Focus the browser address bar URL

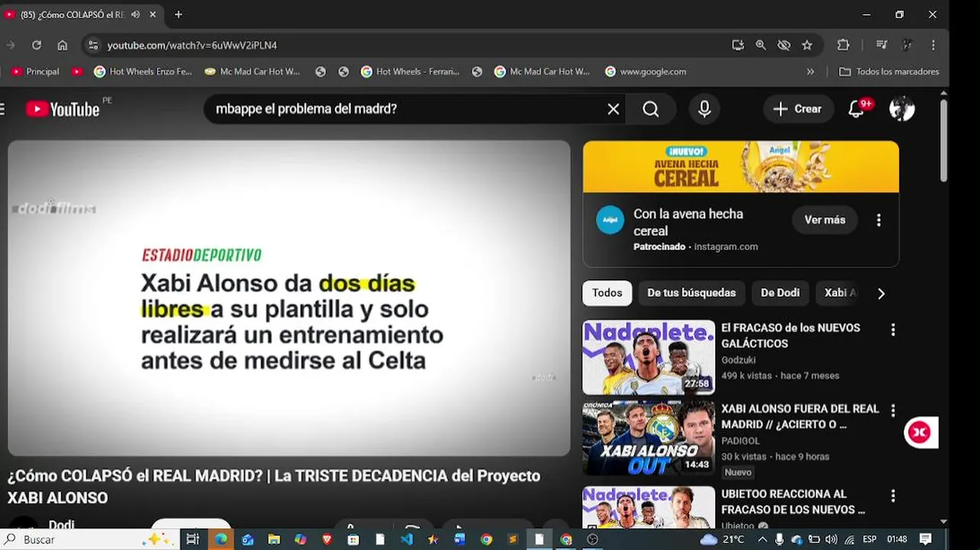point(192,45)
